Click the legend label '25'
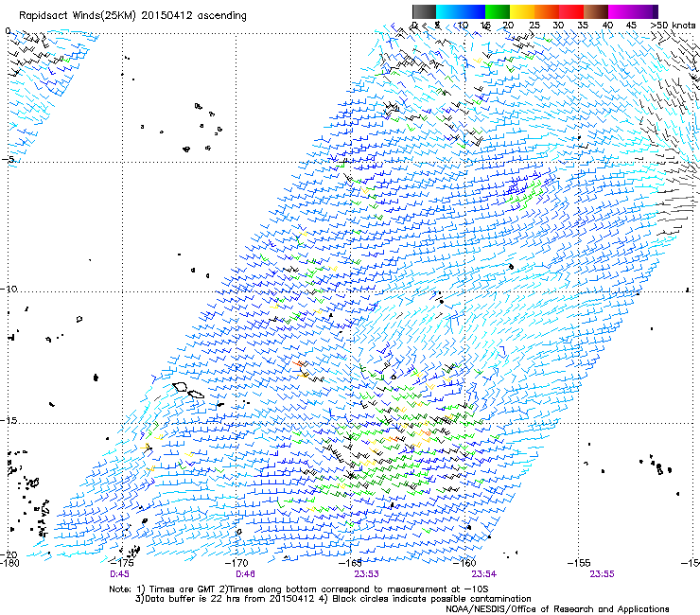Screen dimensions: 700x615 534,26
